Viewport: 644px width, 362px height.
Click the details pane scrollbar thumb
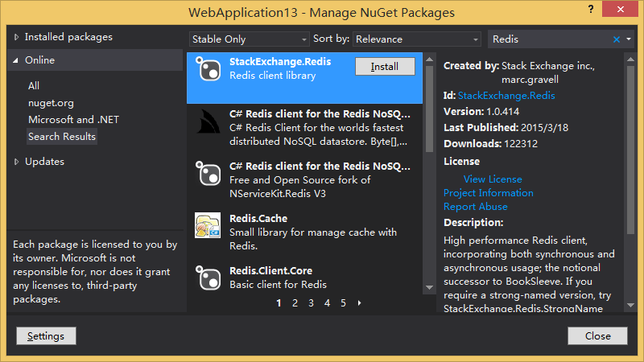click(x=631, y=150)
